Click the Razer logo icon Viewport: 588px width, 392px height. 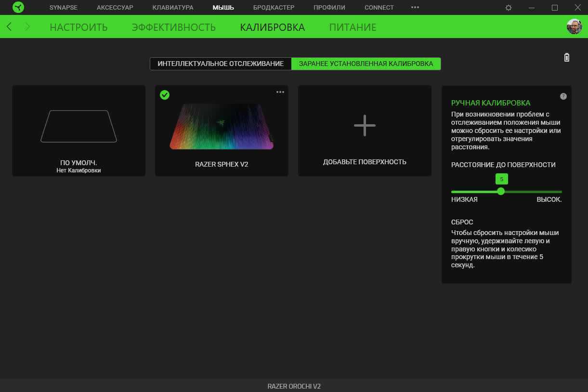(18, 7)
